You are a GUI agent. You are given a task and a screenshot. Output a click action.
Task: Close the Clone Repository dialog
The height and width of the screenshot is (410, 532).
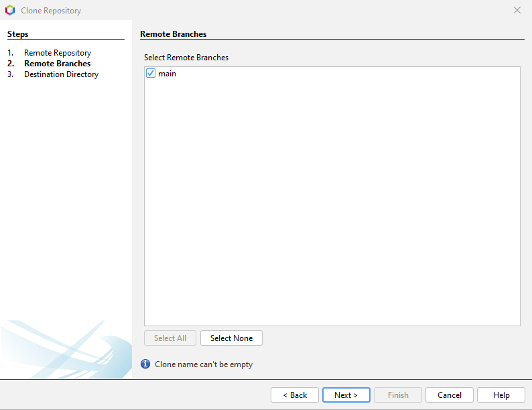tap(517, 11)
